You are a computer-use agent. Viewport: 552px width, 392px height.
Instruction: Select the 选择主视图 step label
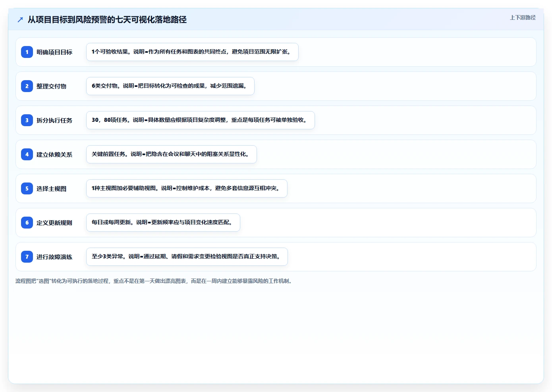click(x=51, y=188)
